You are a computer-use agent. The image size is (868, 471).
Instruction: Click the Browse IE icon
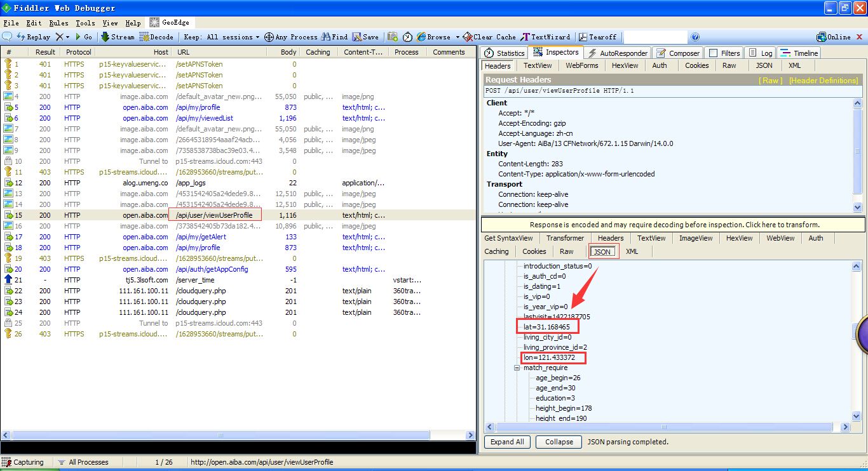[421, 37]
